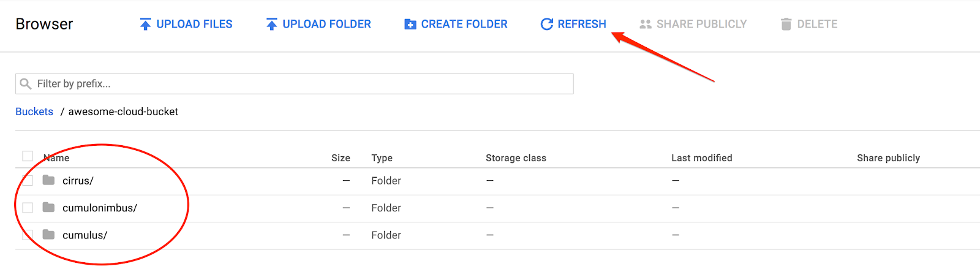The height and width of the screenshot is (280, 980).
Task: Open the cirrus/ folder link
Action: (x=78, y=181)
